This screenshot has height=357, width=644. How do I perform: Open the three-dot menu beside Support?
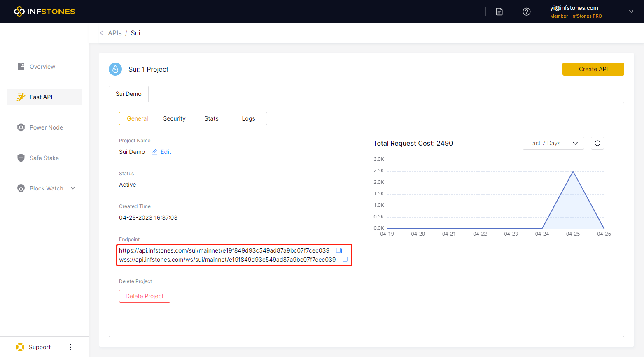pyautogui.click(x=70, y=347)
